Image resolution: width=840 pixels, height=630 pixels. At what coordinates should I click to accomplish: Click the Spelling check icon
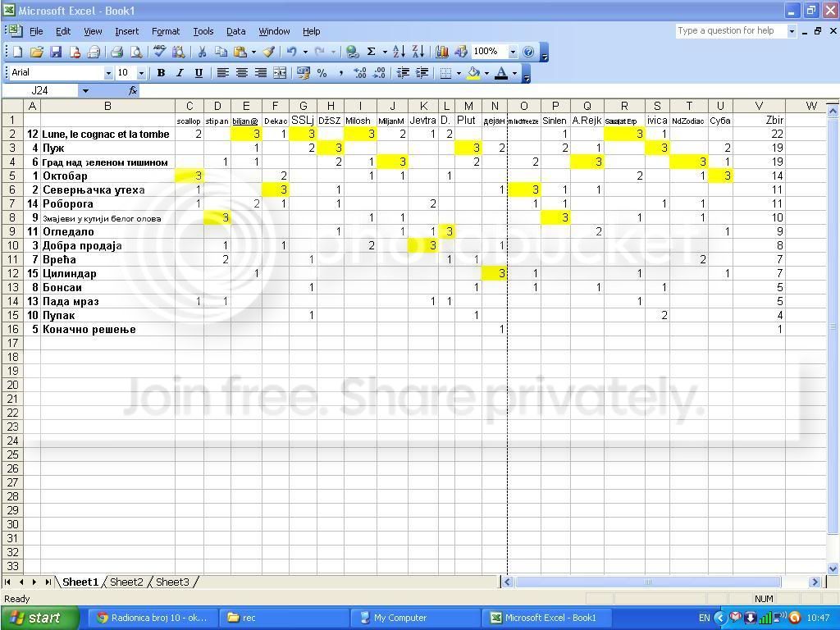pyautogui.click(x=160, y=52)
